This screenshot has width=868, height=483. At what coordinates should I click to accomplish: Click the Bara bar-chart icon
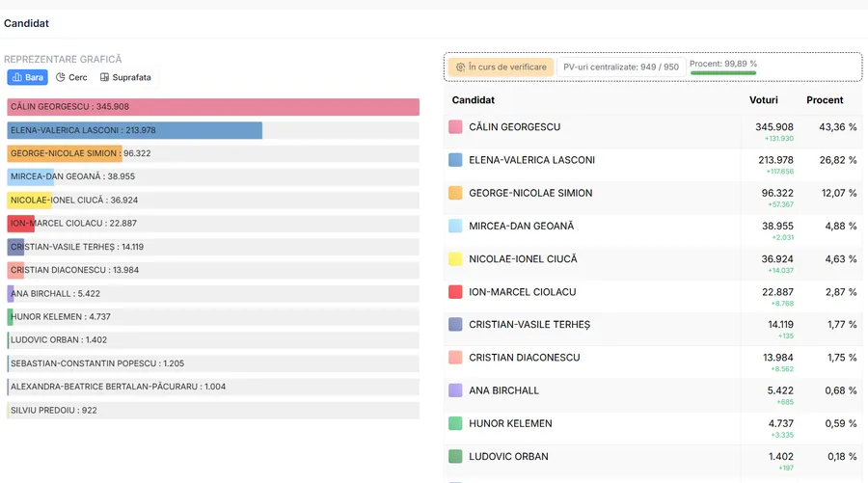[16, 77]
